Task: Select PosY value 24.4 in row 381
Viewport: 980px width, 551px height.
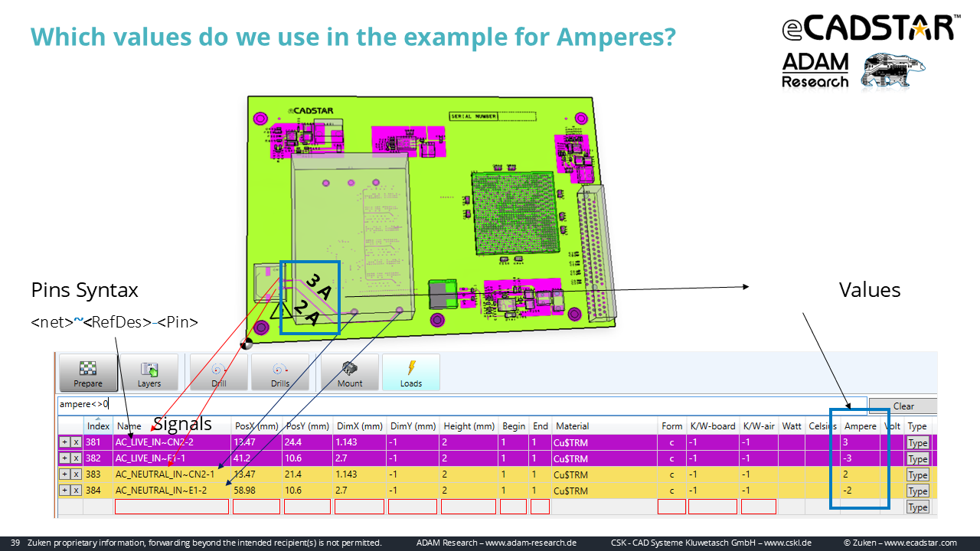Action: click(x=308, y=442)
